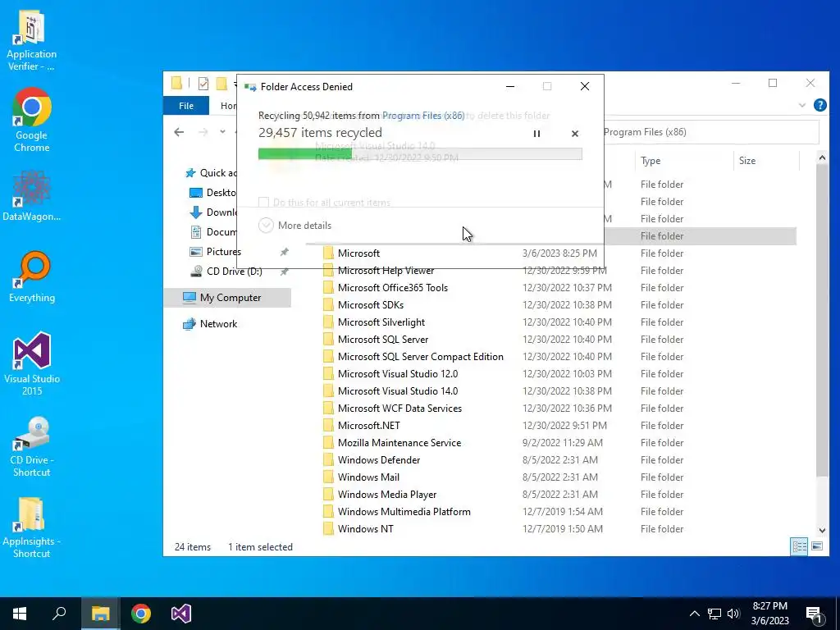Open clock and date in taskbar
Image resolution: width=840 pixels, height=630 pixels.
[x=769, y=614]
